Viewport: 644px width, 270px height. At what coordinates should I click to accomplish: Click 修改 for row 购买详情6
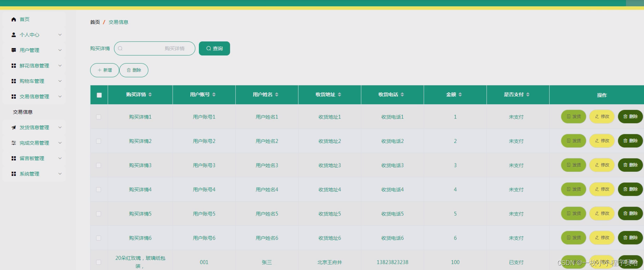click(602, 238)
